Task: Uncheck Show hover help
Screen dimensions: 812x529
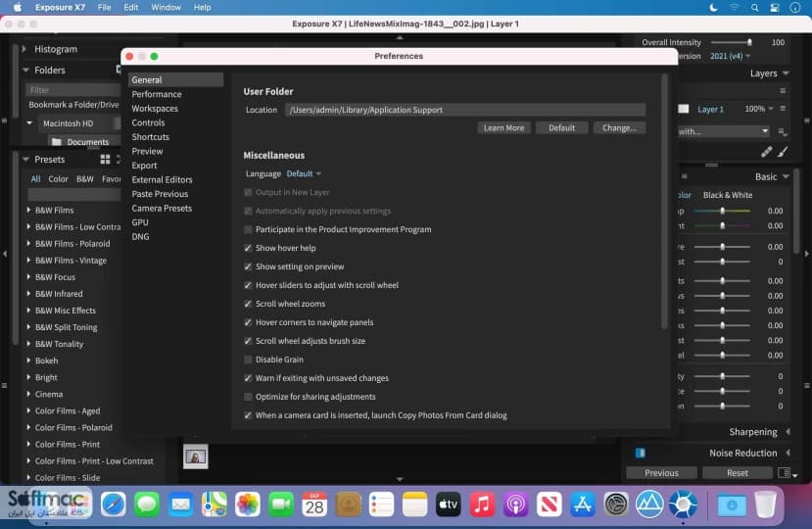Action: coord(248,248)
